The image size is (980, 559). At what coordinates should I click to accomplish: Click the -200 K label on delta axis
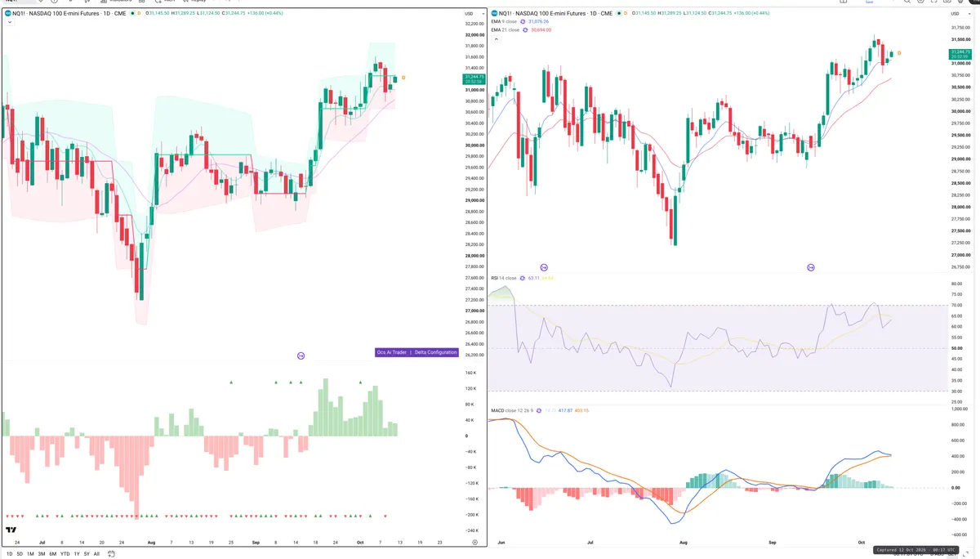tap(471, 515)
